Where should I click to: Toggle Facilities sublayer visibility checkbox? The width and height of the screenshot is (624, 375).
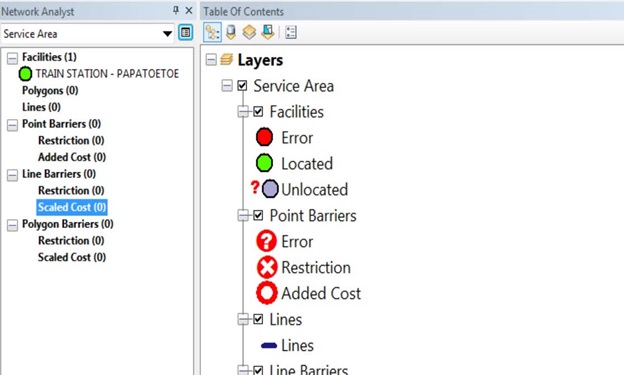(258, 111)
